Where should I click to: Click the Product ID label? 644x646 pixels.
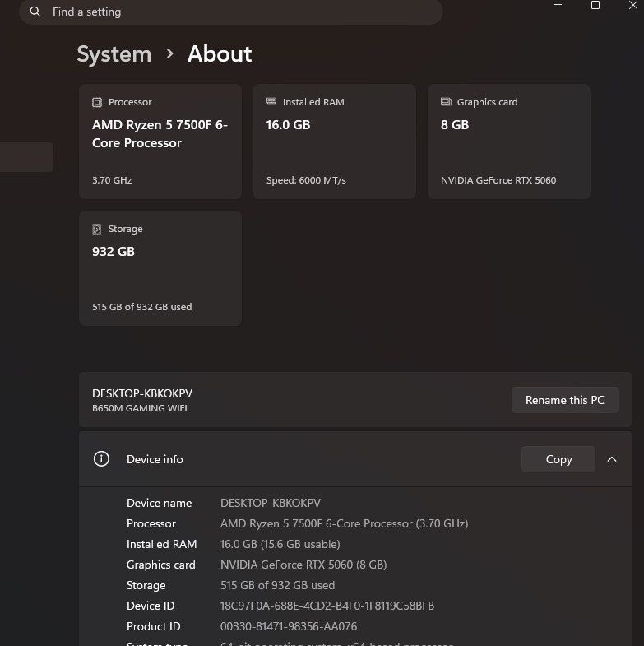point(154,626)
